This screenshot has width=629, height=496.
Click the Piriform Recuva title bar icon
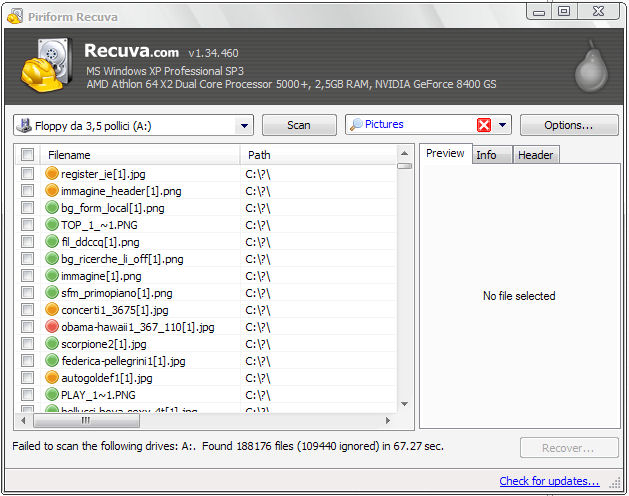15,16
